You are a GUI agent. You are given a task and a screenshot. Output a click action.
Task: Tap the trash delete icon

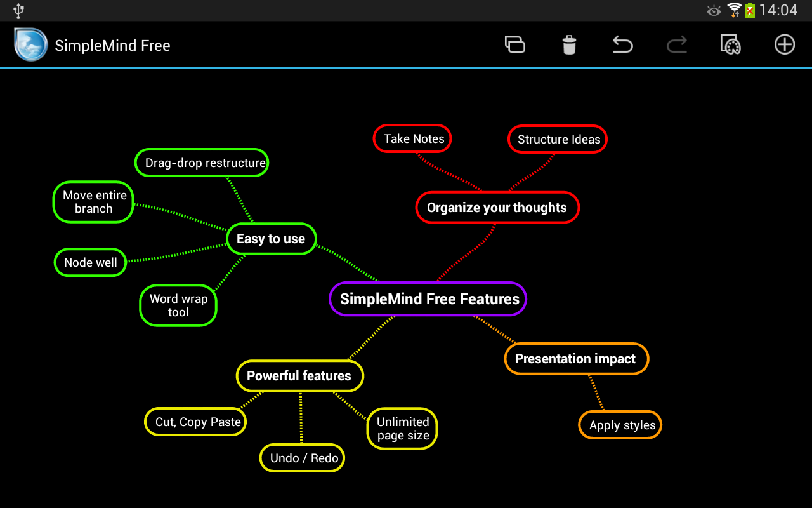[569, 44]
